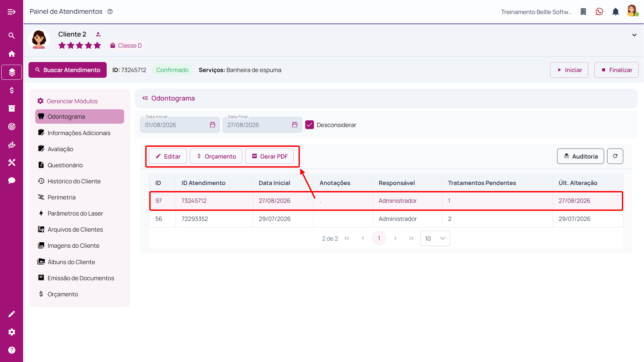644x362 pixels.
Task: Open the help question icon in sidebar
Action: 12,350
